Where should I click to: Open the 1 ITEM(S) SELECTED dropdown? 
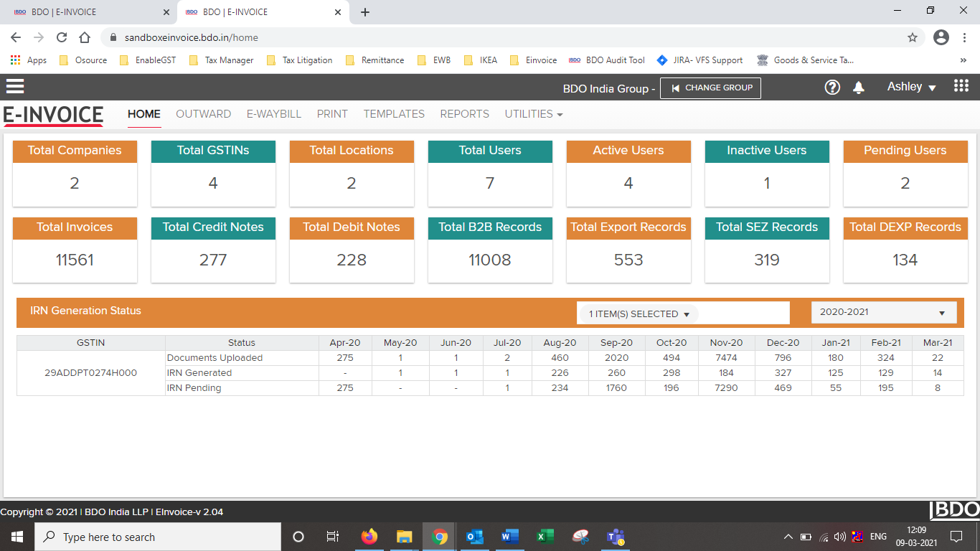tap(639, 314)
